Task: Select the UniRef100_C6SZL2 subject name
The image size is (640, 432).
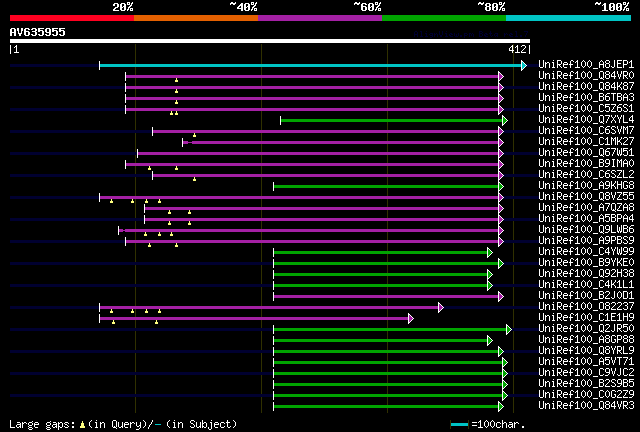Action: click(586, 175)
